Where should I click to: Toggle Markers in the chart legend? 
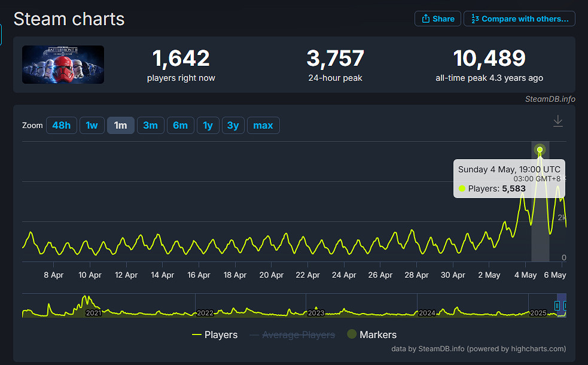tap(371, 334)
